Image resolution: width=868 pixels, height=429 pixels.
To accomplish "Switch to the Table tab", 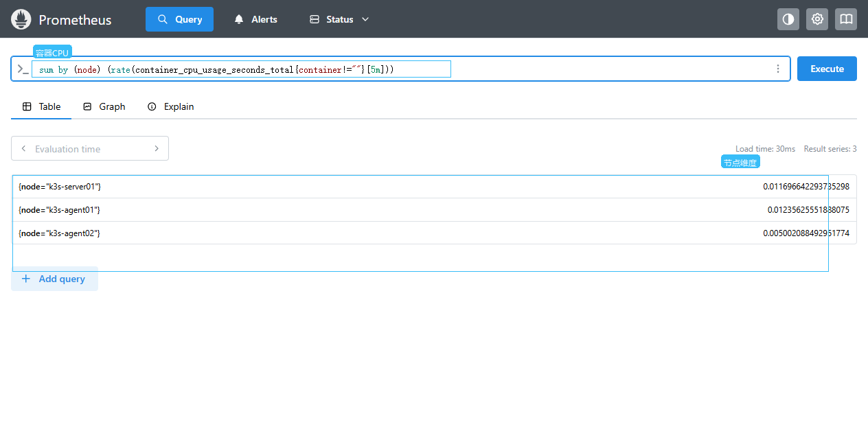I will click(41, 106).
